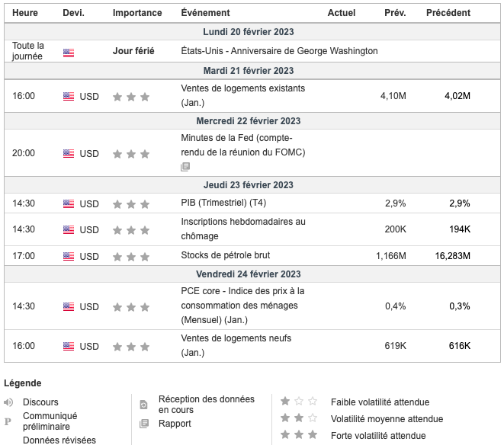Click forecast value 4,10M

tap(393, 96)
